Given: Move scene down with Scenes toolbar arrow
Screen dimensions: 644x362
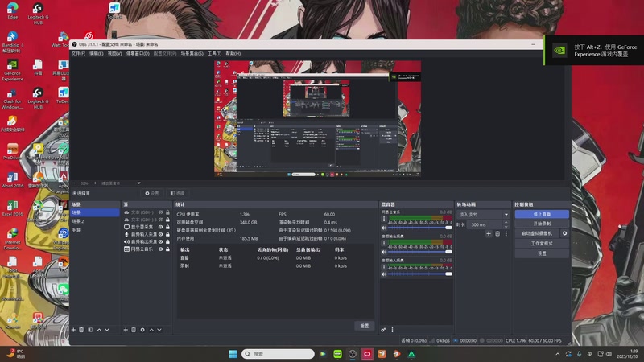Looking at the screenshot, I should point(107,330).
